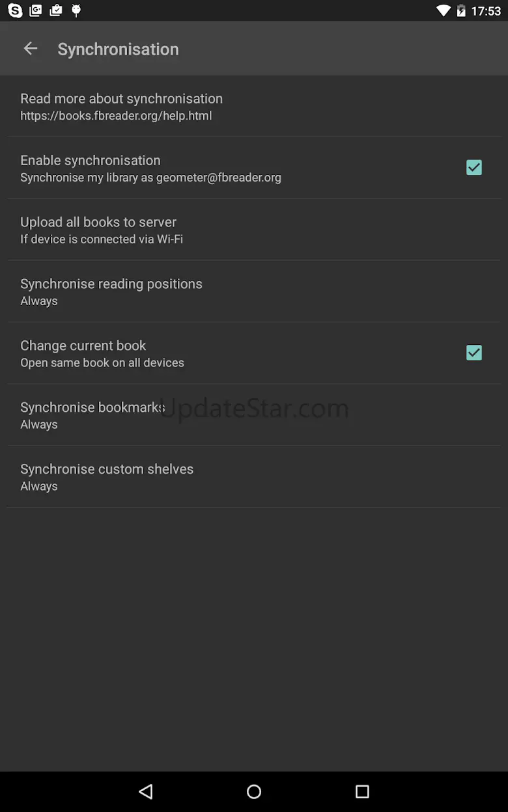Screen dimensions: 508x812
Task: Tap the books.fbreader.org help URL
Action: click(116, 116)
